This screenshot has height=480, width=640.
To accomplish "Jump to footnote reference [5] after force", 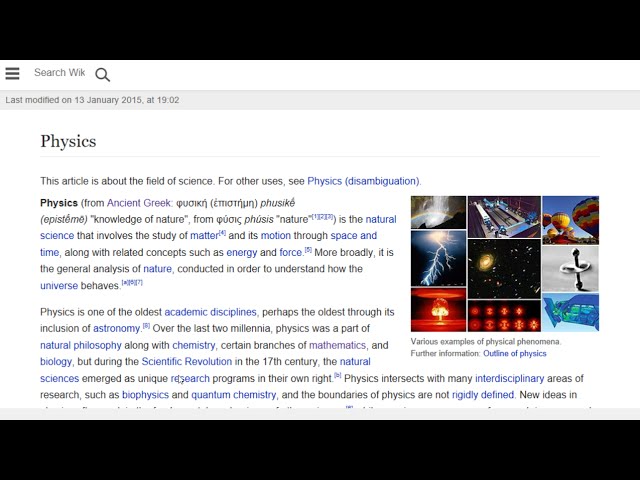I will tap(308, 250).
